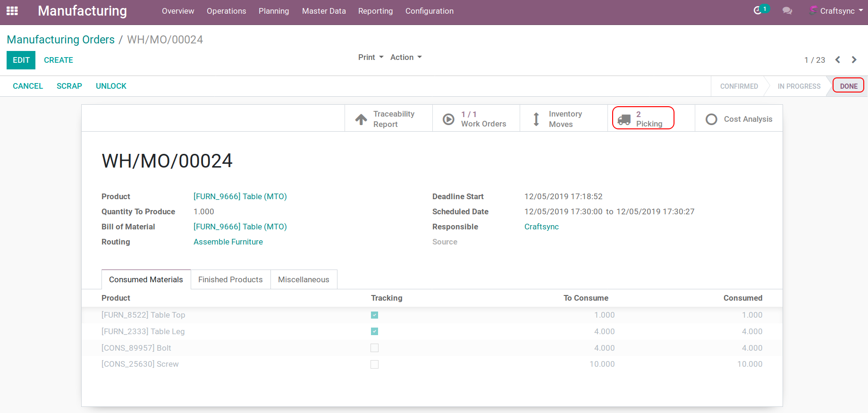Image resolution: width=868 pixels, height=413 pixels.
Task: Go to next record with right arrow
Action: pyautogui.click(x=854, y=59)
